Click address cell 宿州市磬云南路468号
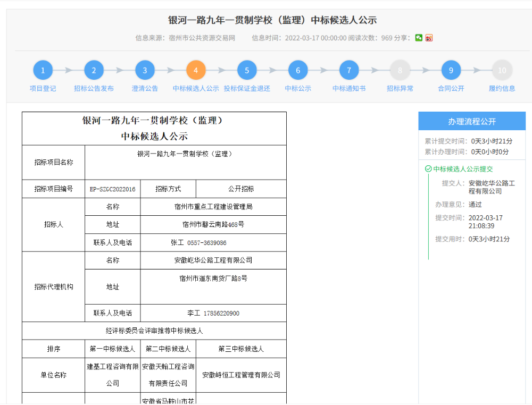 [x=213, y=225]
